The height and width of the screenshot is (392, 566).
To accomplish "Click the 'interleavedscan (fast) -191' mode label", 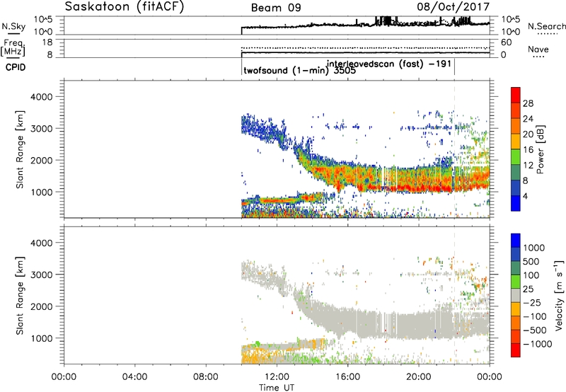I will [388, 64].
